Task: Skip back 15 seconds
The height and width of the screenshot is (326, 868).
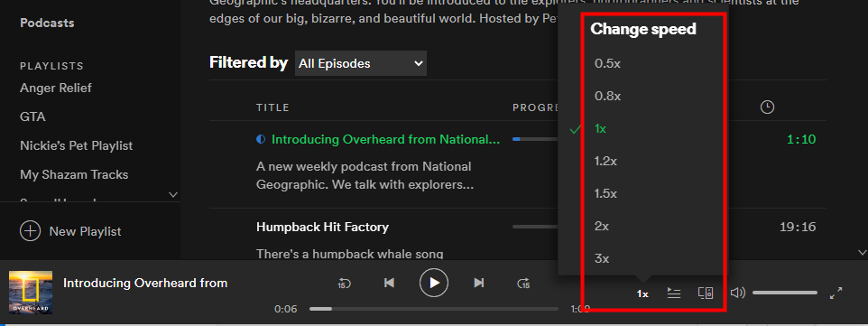Action: coord(344,284)
